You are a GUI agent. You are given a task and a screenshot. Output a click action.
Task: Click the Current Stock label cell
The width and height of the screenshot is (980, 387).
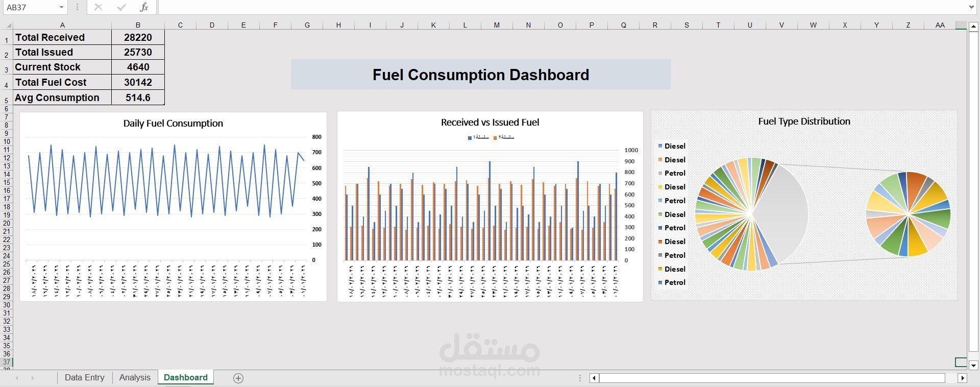coord(62,67)
